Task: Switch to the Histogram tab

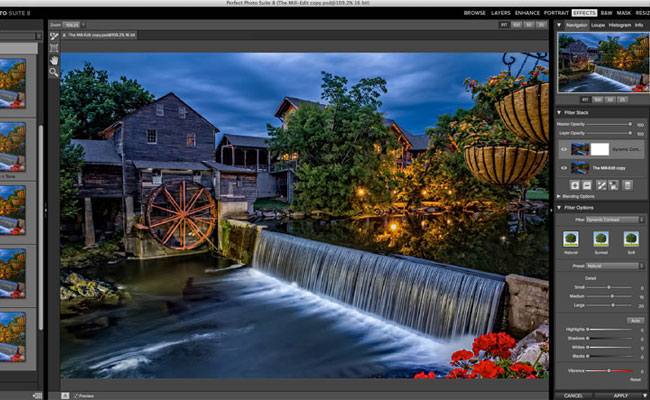Action: click(620, 25)
